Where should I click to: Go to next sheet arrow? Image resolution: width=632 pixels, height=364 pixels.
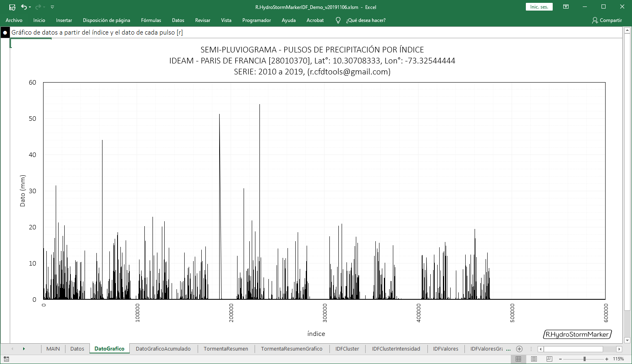point(24,349)
